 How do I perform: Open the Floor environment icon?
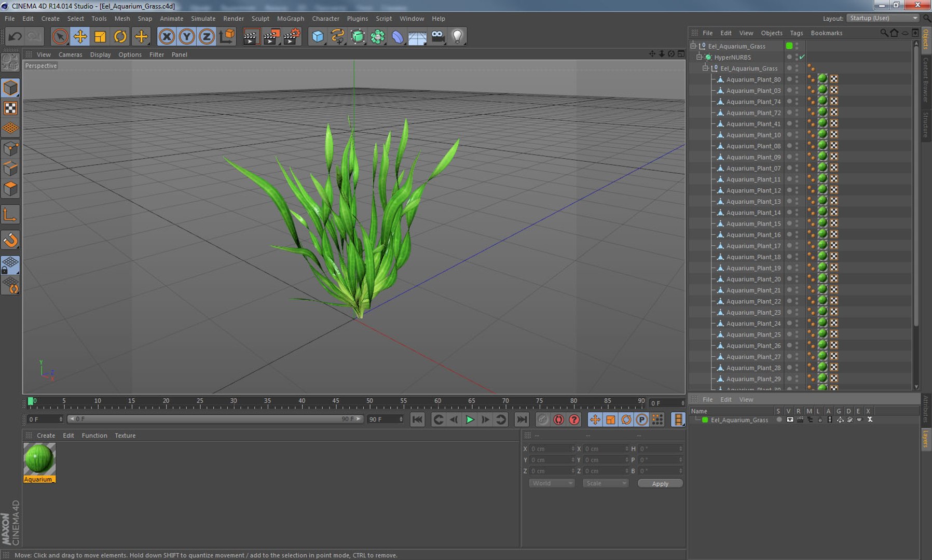coord(417,36)
